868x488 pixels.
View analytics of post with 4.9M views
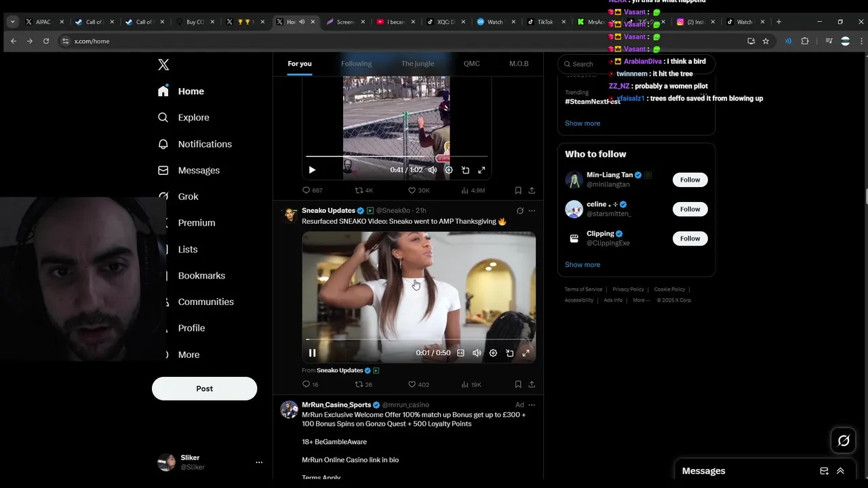tap(473, 190)
